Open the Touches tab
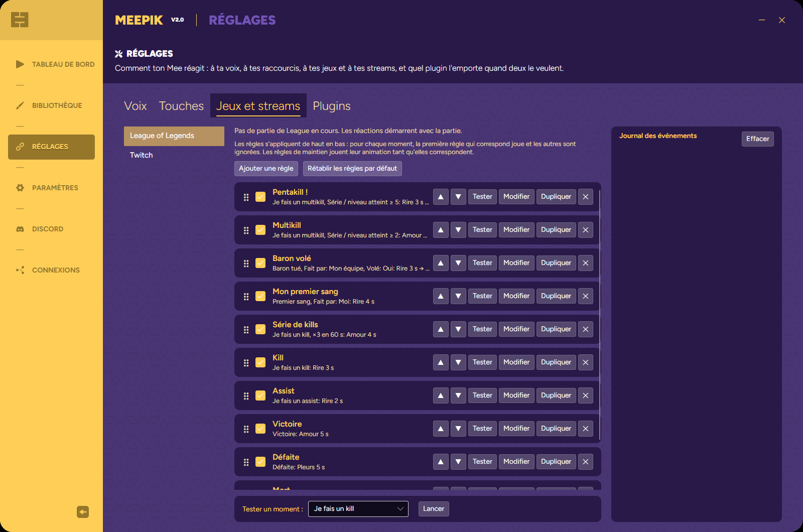The width and height of the screenshot is (803, 532). 181,106
